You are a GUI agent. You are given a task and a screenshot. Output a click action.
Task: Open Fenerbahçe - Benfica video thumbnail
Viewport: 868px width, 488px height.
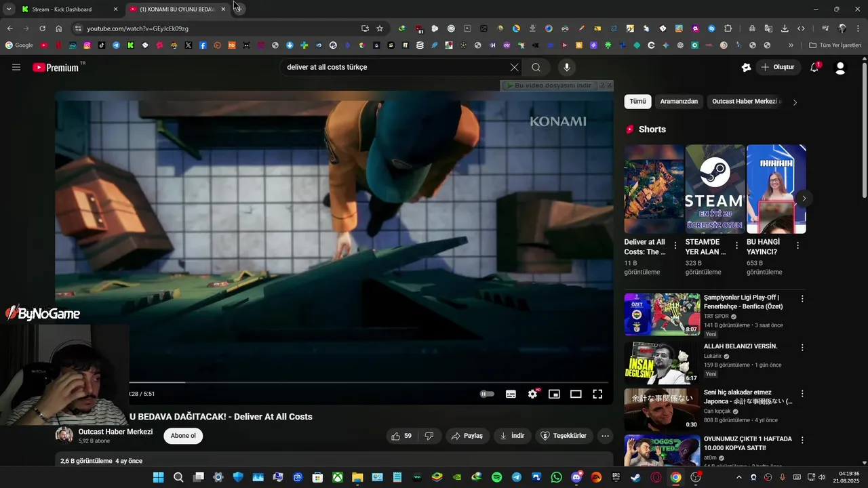662,314
